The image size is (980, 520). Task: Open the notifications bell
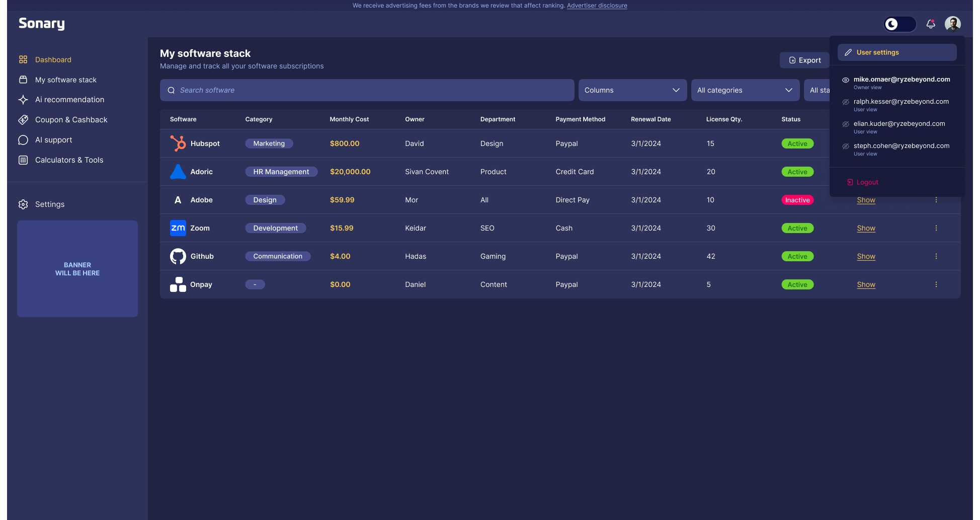(931, 24)
